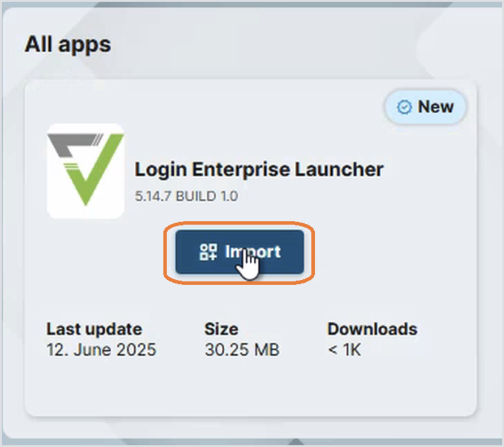Select the 30.25 MB size value

[x=242, y=350]
